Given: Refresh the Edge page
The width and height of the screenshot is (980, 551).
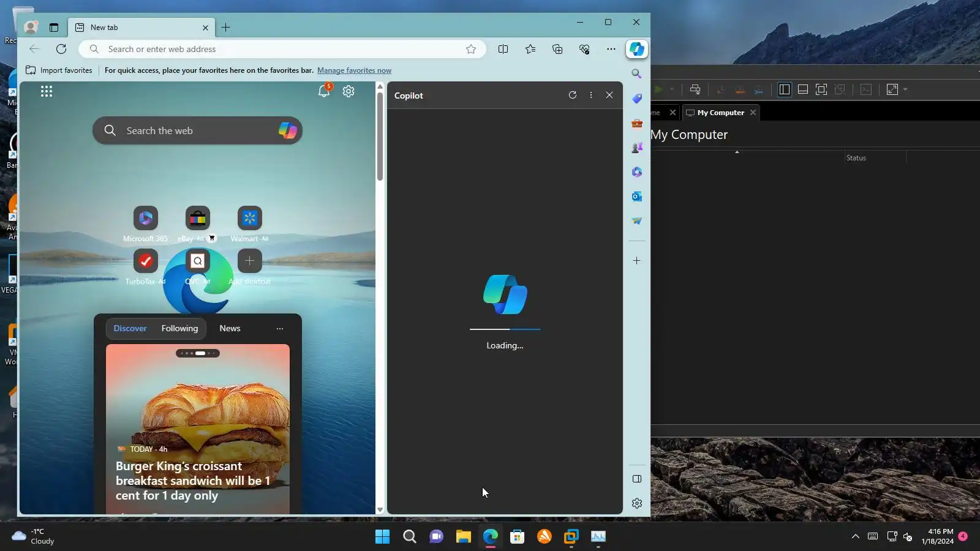Looking at the screenshot, I should pyautogui.click(x=61, y=49).
